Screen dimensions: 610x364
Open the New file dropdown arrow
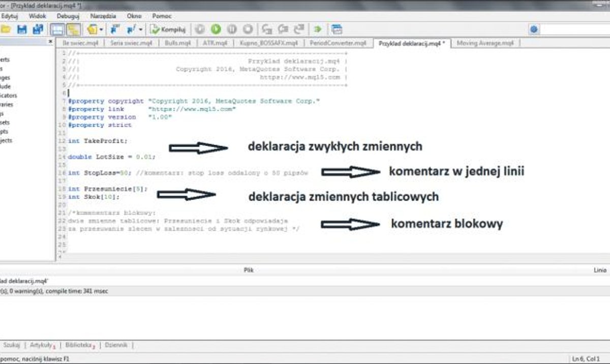[x=102, y=29]
